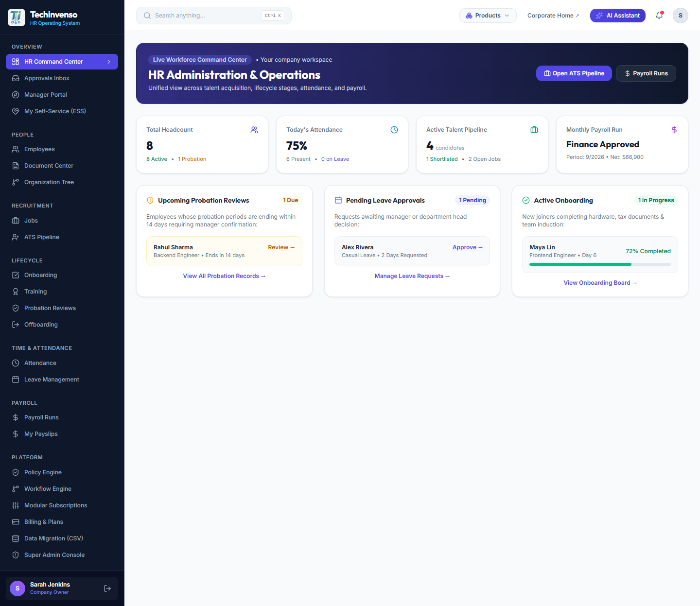Click Monthly Payroll Run dollar icon

click(674, 130)
